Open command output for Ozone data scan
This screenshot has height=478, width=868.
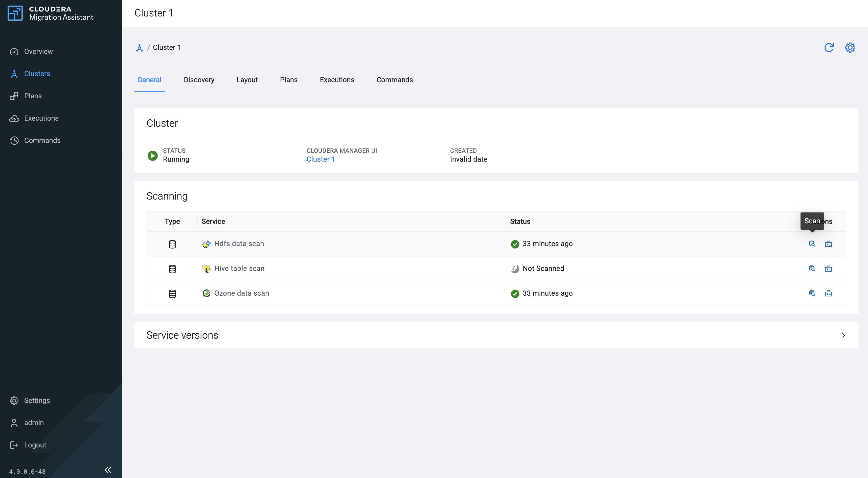click(829, 294)
